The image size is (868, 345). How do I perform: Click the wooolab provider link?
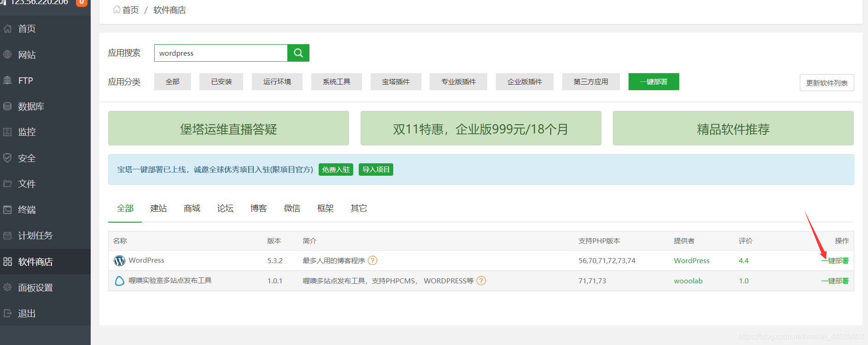688,281
